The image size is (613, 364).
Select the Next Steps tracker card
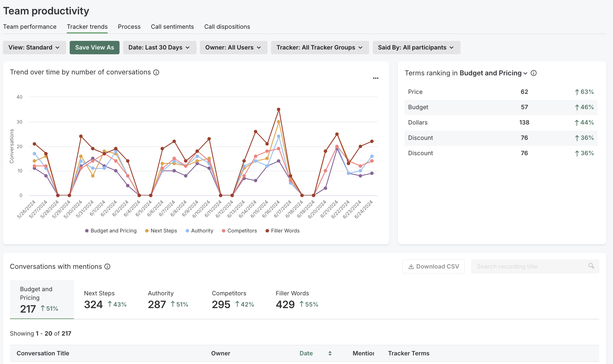click(105, 299)
